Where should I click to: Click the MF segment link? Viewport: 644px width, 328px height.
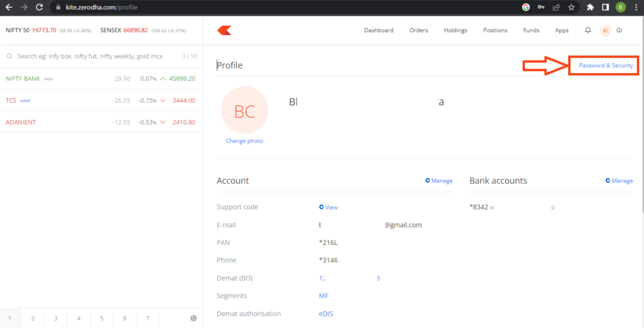(x=324, y=296)
